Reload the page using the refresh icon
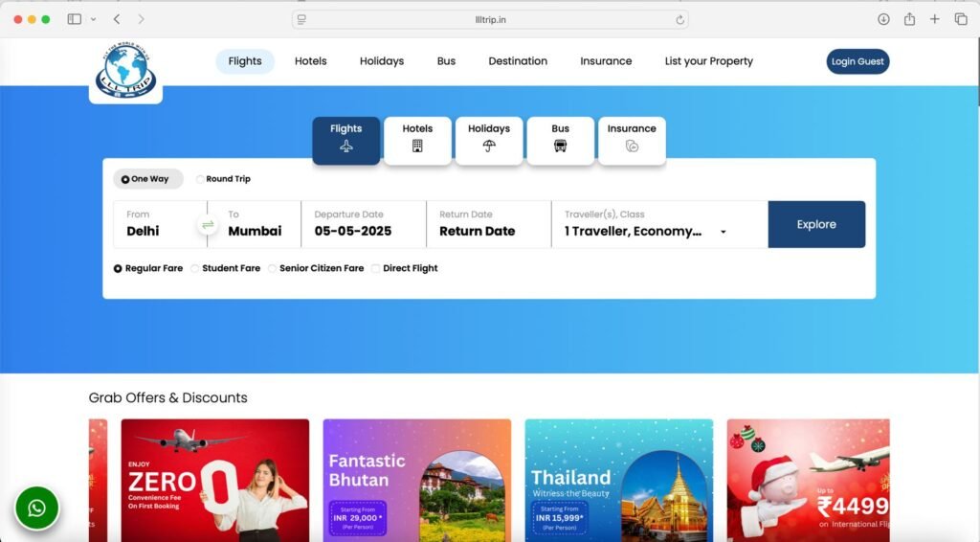980x542 pixels. coord(679,19)
